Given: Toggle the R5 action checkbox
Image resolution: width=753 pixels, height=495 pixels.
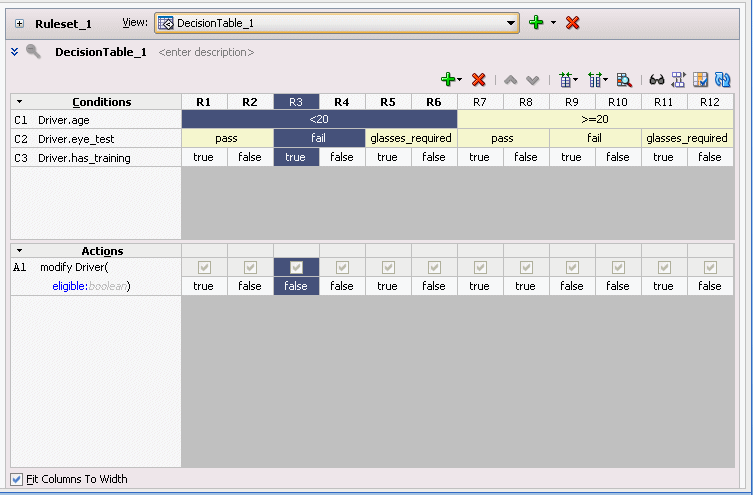Looking at the screenshot, I should click(388, 267).
